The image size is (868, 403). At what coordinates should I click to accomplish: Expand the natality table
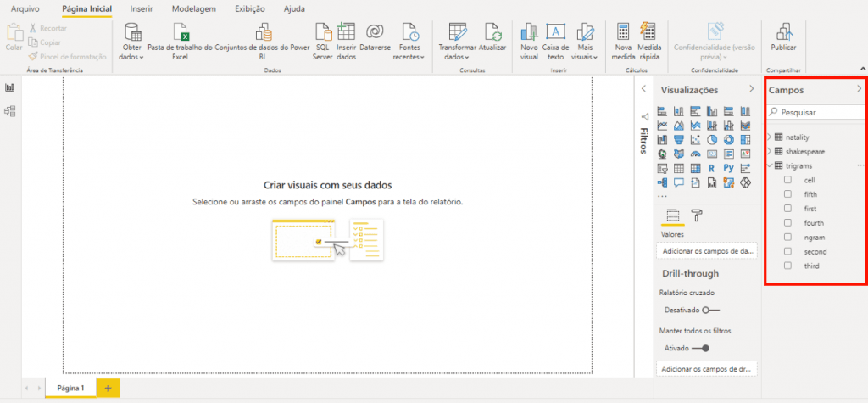pos(770,137)
